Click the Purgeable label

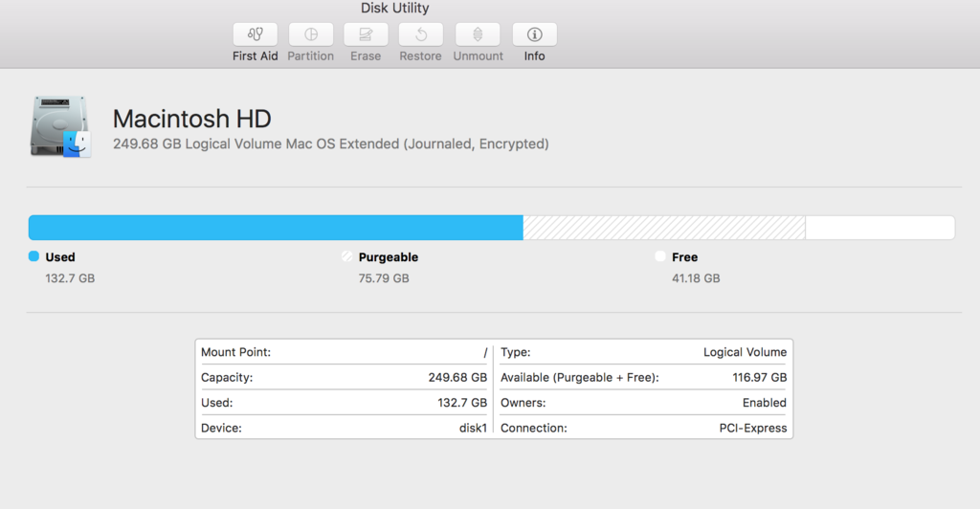pyautogui.click(x=389, y=257)
